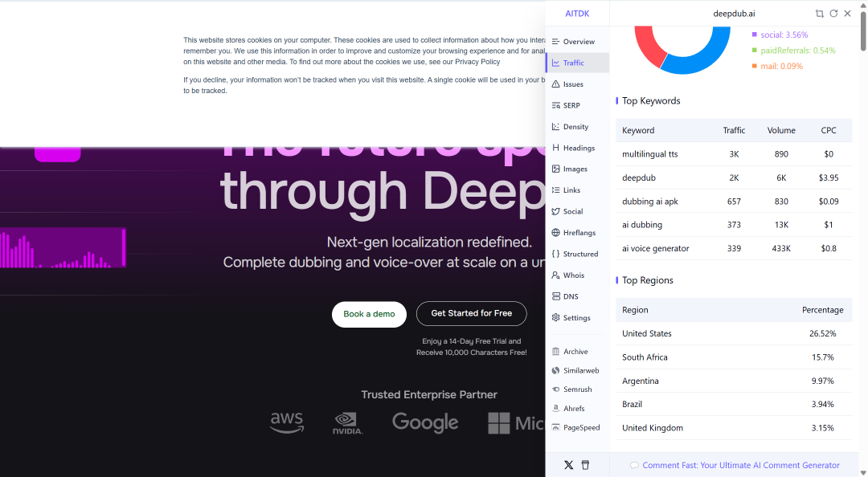This screenshot has width=868, height=477.
Task: Click the Brazil region row
Action: 734,404
